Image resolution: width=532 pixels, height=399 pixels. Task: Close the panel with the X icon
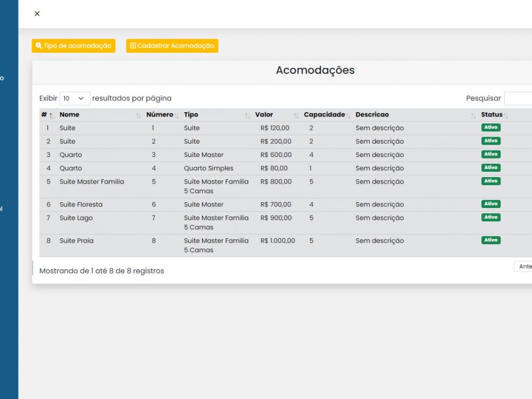pyautogui.click(x=37, y=14)
